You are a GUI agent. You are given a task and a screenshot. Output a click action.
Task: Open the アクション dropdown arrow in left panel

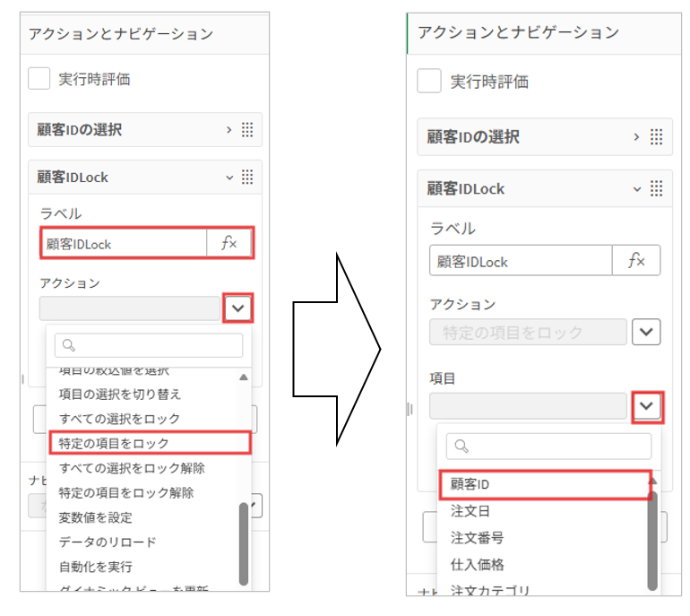[237, 308]
